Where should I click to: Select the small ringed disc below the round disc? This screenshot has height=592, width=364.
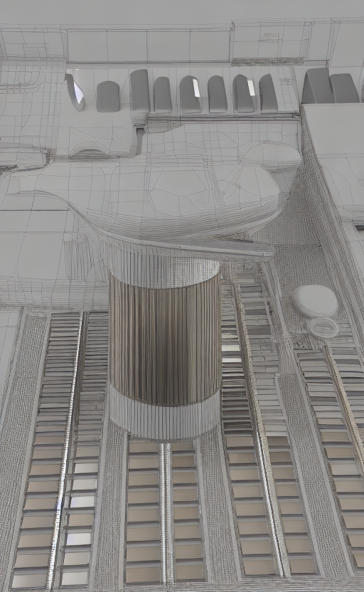(x=323, y=328)
